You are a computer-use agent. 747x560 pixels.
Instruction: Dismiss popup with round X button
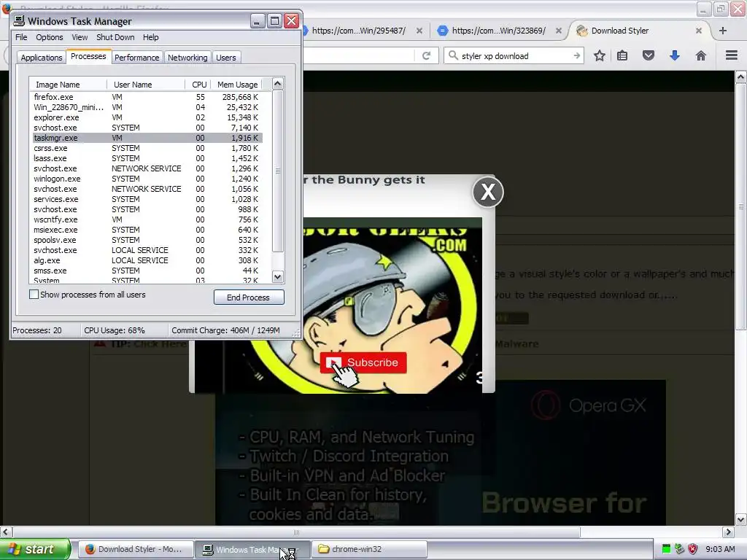click(488, 192)
